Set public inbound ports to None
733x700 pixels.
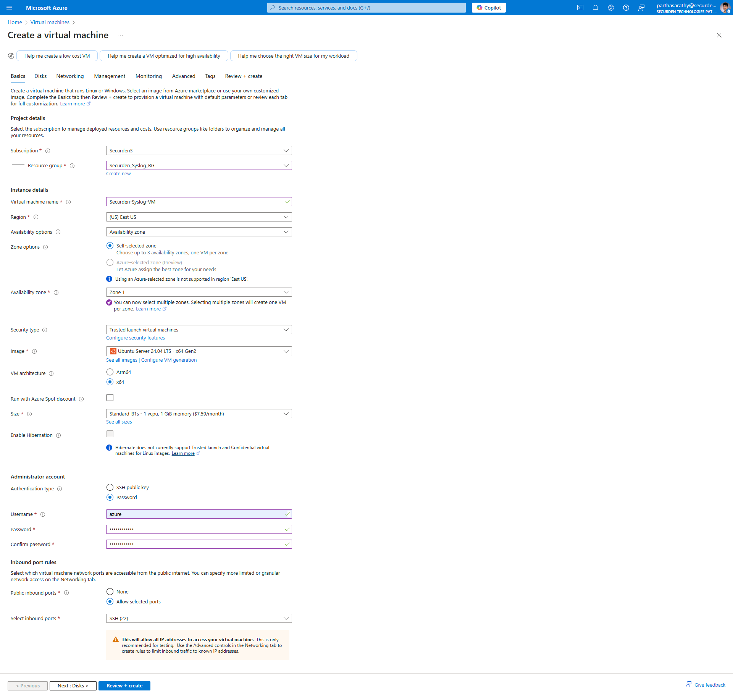pyautogui.click(x=110, y=592)
